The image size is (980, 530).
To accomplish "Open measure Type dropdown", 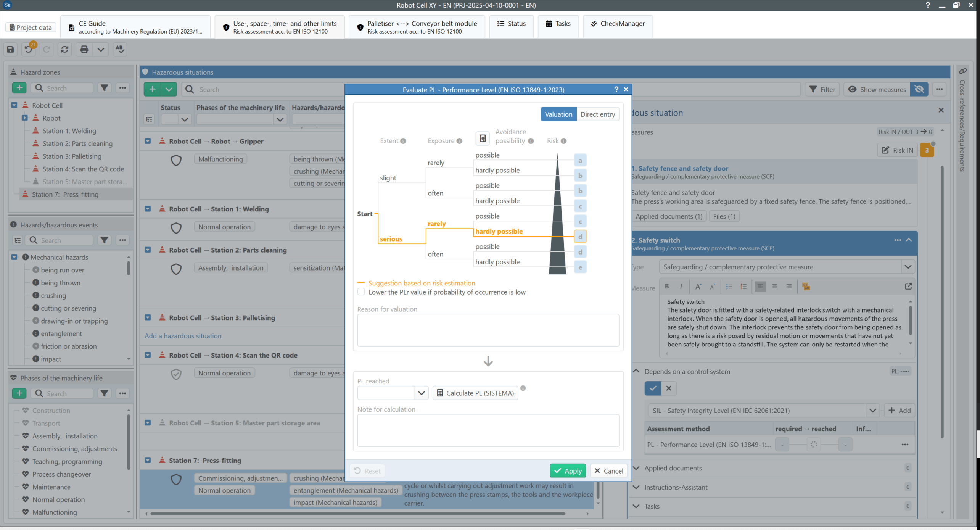I will point(908,267).
